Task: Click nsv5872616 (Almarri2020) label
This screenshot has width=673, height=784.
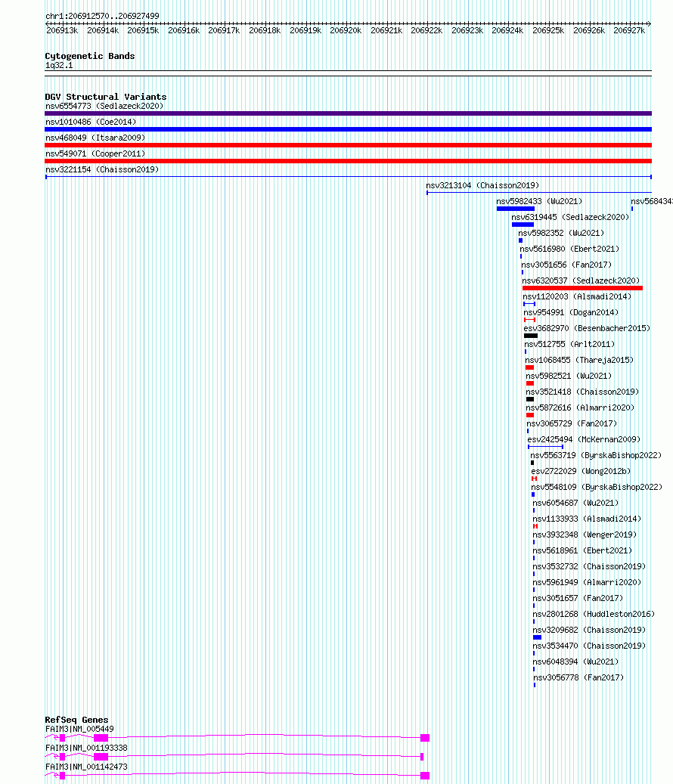Action: pos(580,408)
